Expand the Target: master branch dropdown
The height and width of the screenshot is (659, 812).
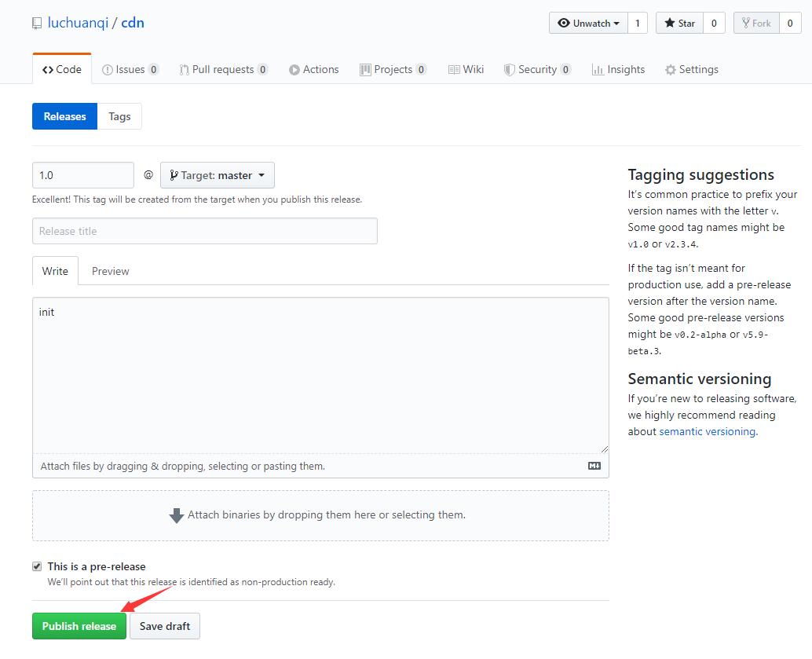click(x=218, y=175)
